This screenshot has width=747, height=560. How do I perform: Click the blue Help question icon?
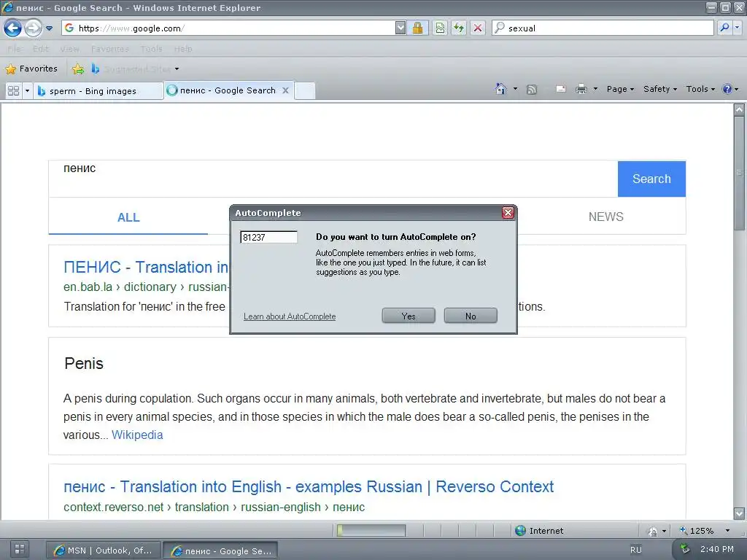pos(727,89)
